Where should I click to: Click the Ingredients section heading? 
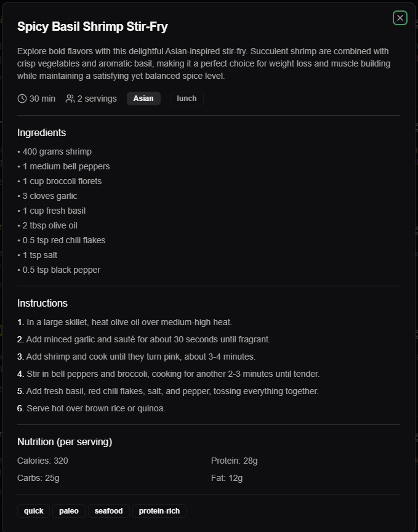click(41, 132)
